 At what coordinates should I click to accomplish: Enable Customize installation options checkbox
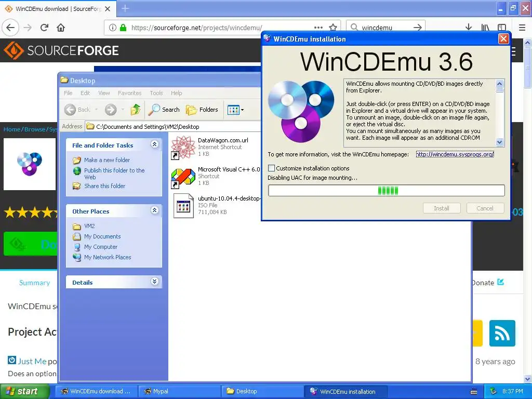[271, 168]
